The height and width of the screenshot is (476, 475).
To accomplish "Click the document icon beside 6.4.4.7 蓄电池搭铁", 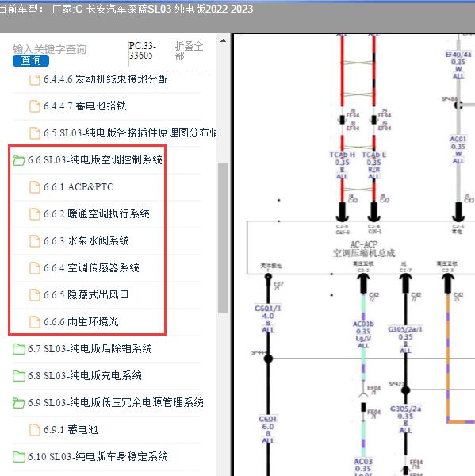I will click(x=35, y=106).
